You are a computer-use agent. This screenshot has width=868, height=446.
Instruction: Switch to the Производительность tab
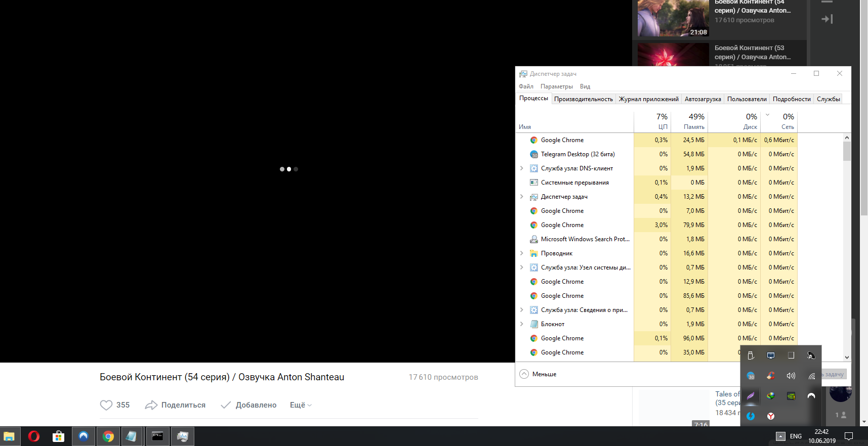coord(583,99)
